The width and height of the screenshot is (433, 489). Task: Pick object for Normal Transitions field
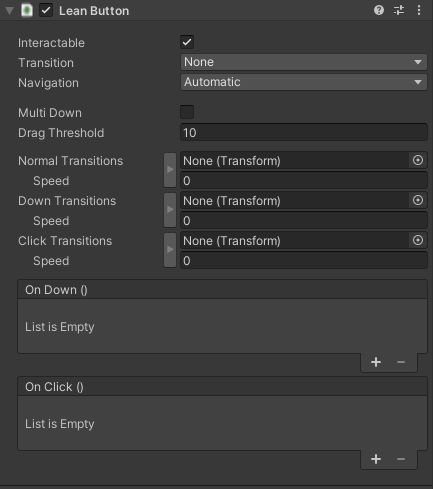point(418,160)
